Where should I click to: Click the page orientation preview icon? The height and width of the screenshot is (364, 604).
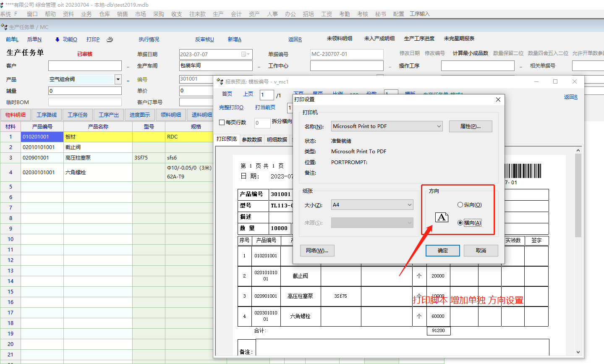click(442, 217)
